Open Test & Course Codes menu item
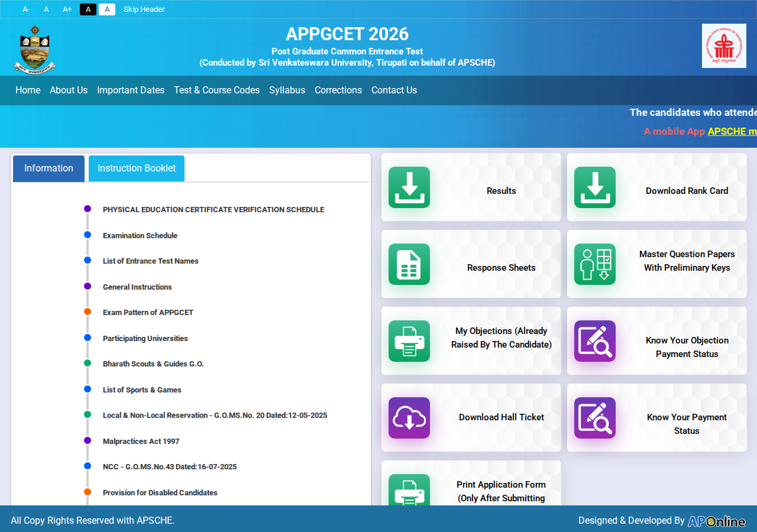The image size is (757, 532). tap(217, 90)
